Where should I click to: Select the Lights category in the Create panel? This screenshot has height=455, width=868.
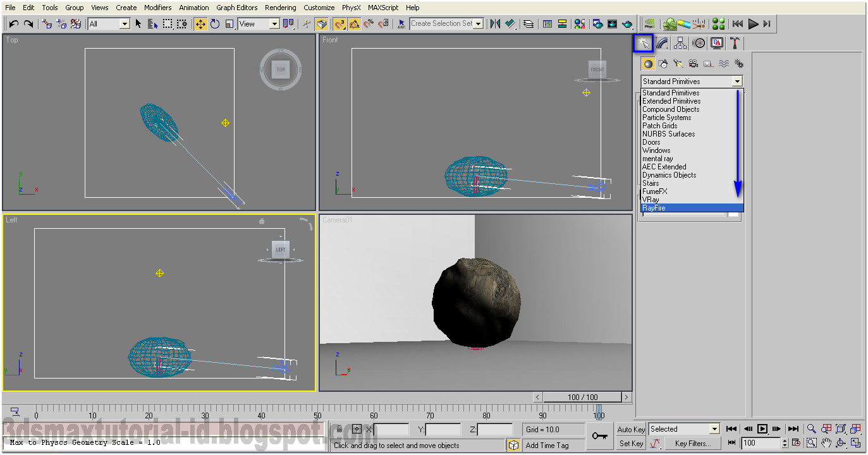(678, 63)
